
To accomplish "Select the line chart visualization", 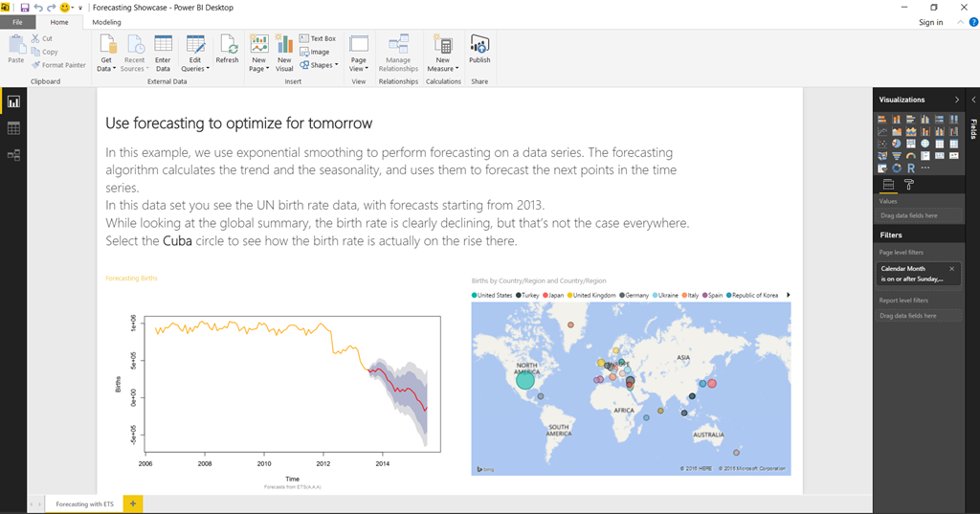I will [881, 131].
